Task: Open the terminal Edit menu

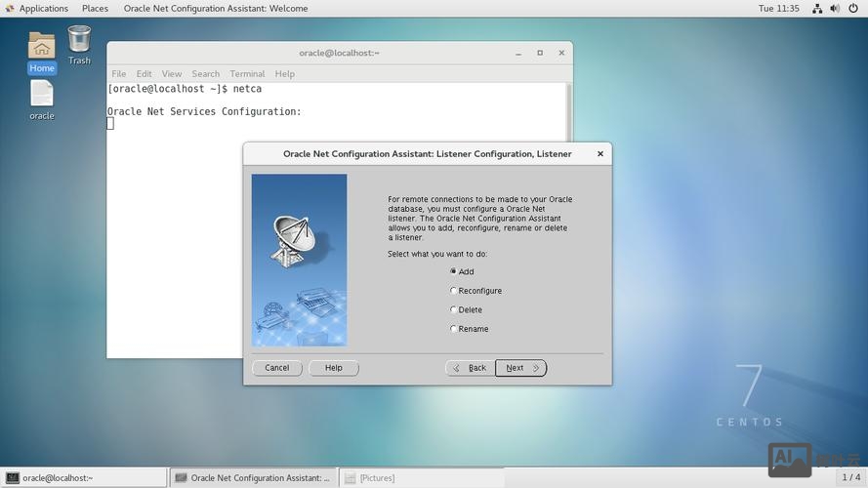Action: (144, 73)
